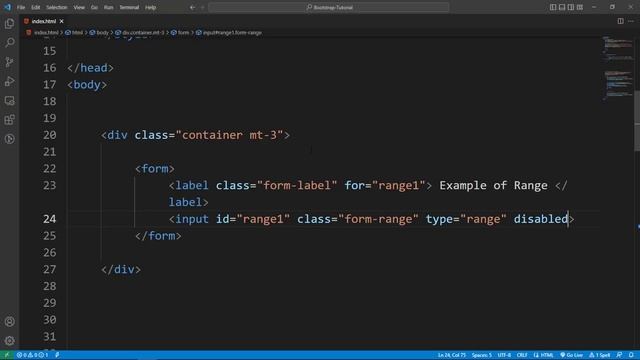The image size is (640, 360).
Task: Open the Source Control view
Action: point(9,62)
